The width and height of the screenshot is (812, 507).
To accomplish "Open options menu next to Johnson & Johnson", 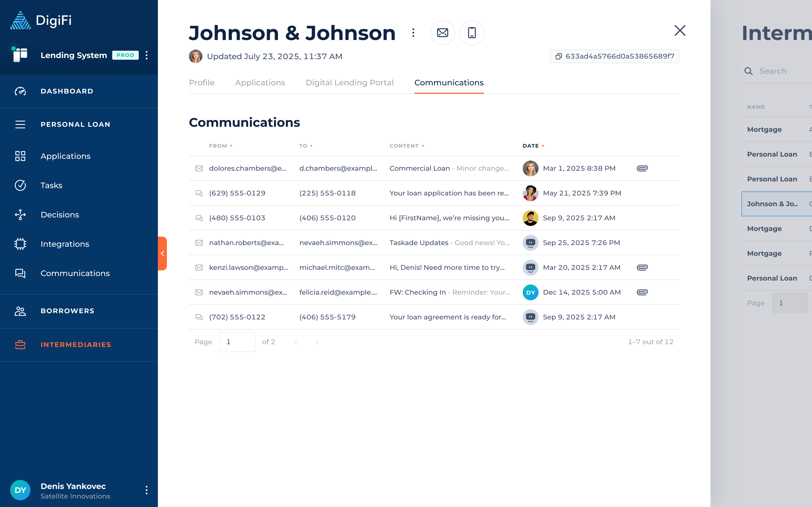I will click(x=413, y=32).
